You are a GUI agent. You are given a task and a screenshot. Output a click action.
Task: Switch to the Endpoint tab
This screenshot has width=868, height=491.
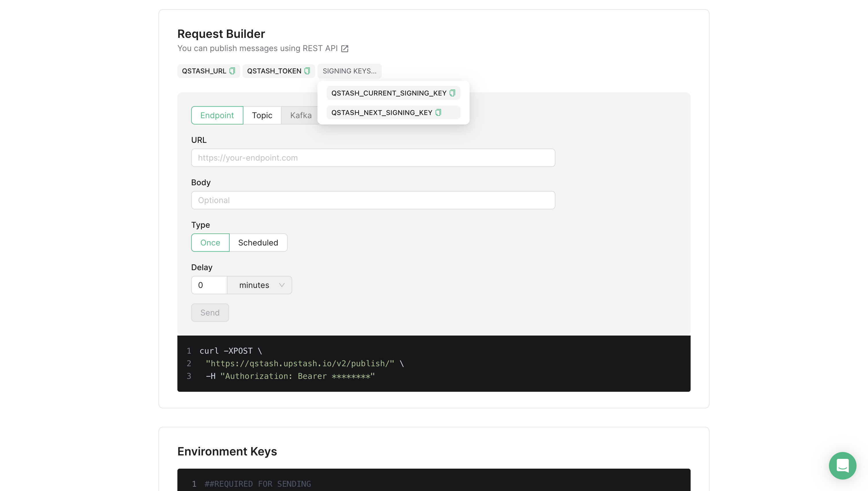216,115
